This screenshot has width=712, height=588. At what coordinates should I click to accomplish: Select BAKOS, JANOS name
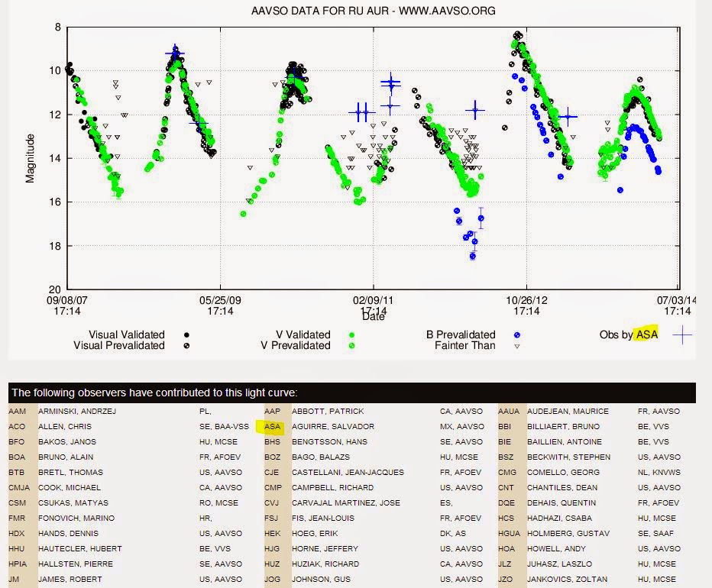pyautogui.click(x=67, y=442)
